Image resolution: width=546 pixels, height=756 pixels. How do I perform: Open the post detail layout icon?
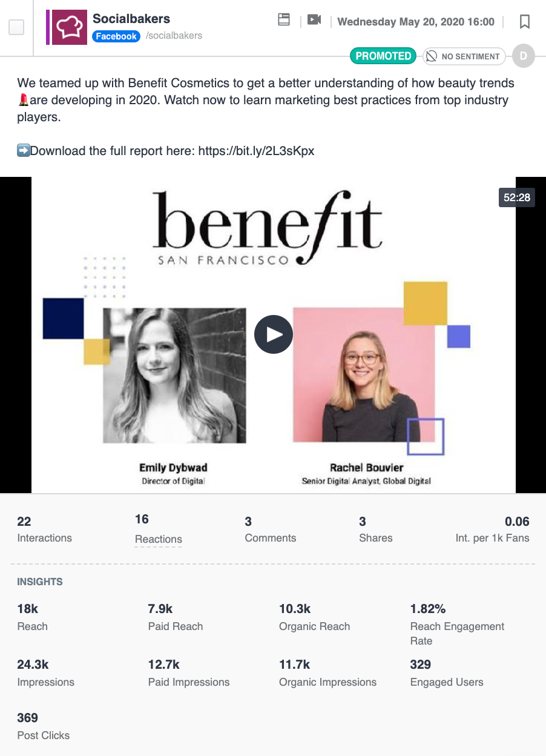pos(284,19)
